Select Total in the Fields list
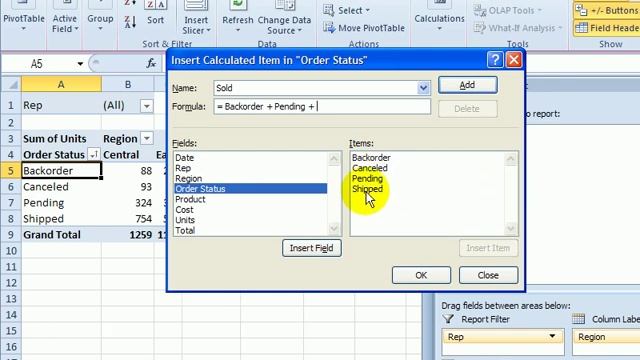The image size is (640, 360). pos(251,230)
